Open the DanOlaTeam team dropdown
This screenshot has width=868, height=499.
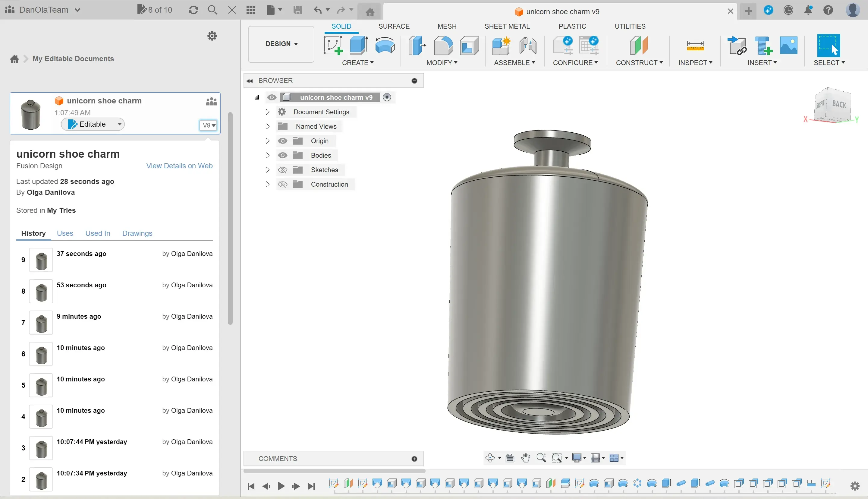point(43,10)
